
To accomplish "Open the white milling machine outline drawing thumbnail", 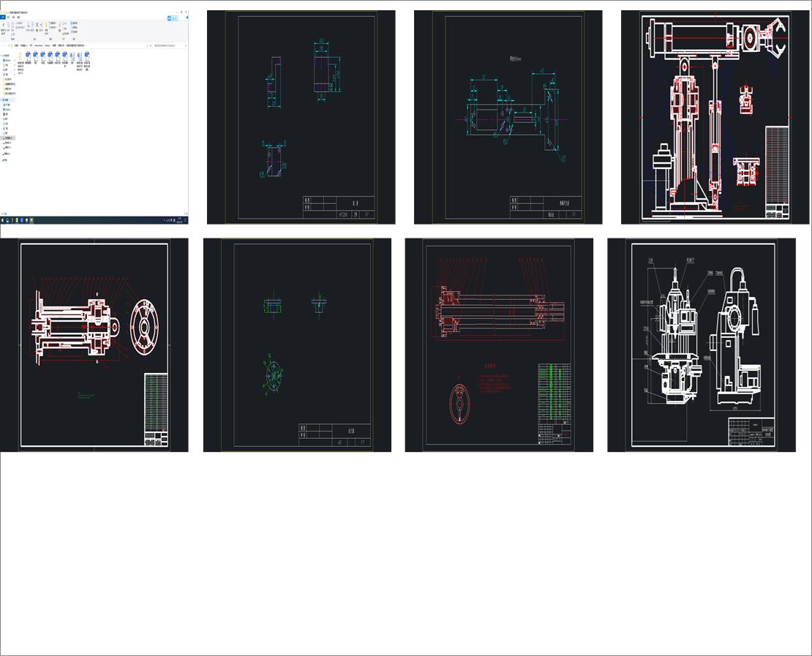I will (702, 345).
